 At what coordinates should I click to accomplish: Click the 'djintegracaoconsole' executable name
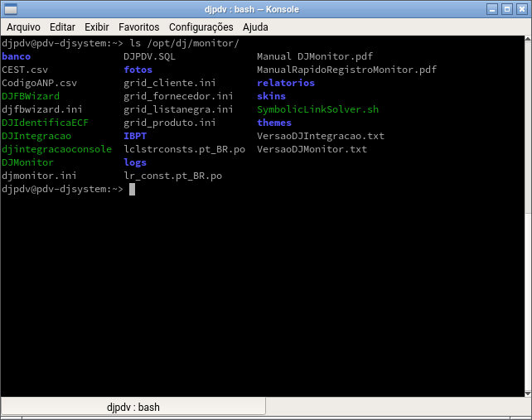click(56, 149)
